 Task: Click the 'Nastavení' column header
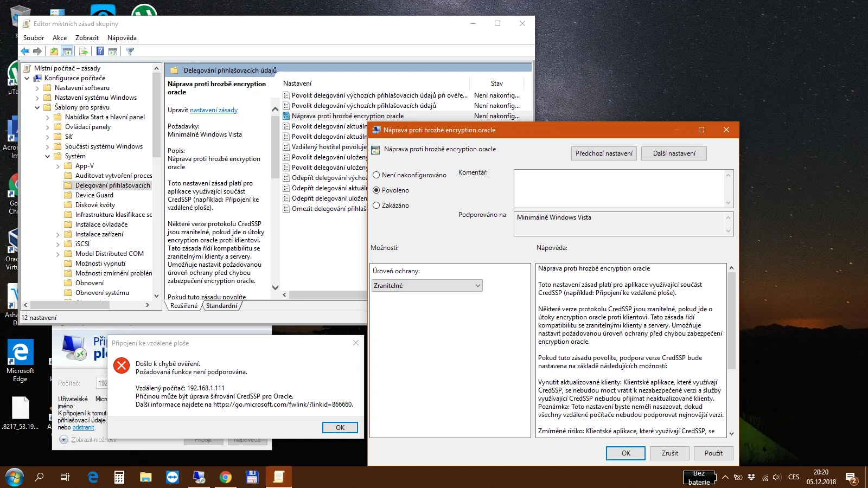point(297,84)
